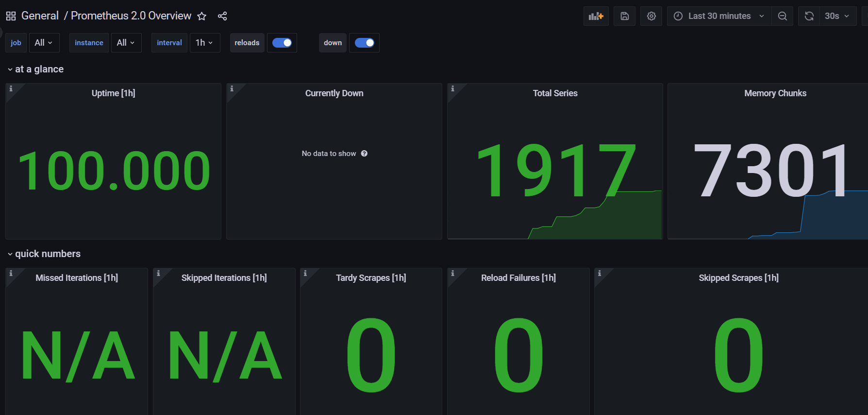Show info for the Currently Down panel

pos(232,88)
